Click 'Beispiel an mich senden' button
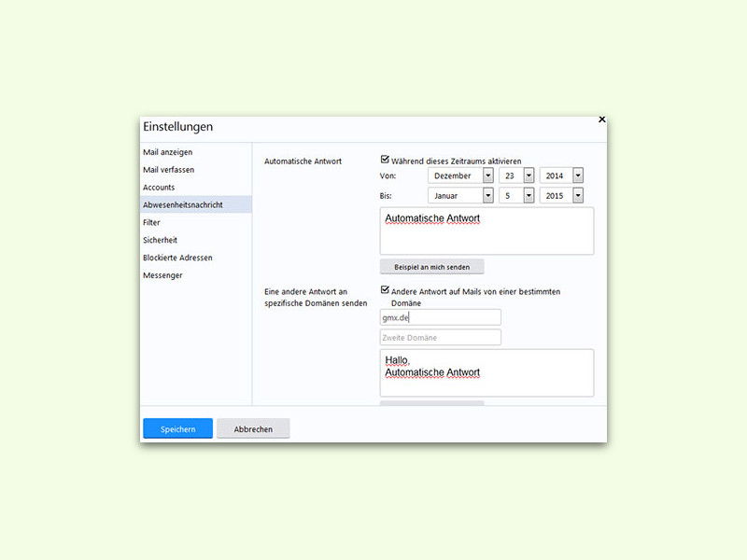 (432, 267)
